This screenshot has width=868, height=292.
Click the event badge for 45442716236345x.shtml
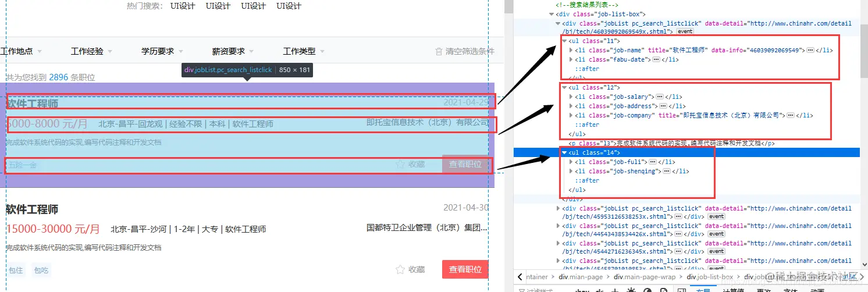click(x=717, y=251)
